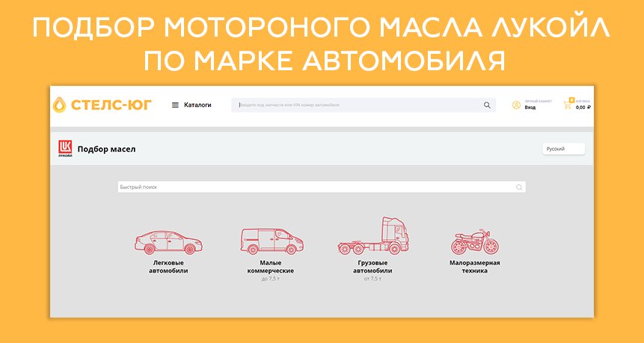
Task: Click the 'от 7,5 т' caption
Action: (x=372, y=279)
